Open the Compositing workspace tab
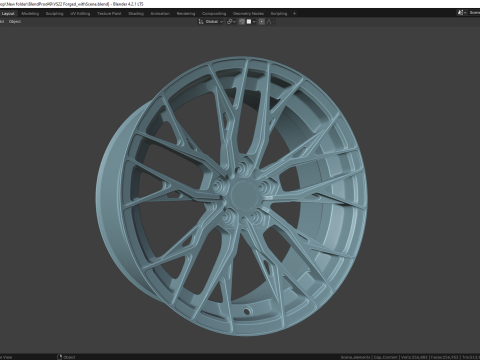The height and width of the screenshot is (360, 480). tap(214, 14)
